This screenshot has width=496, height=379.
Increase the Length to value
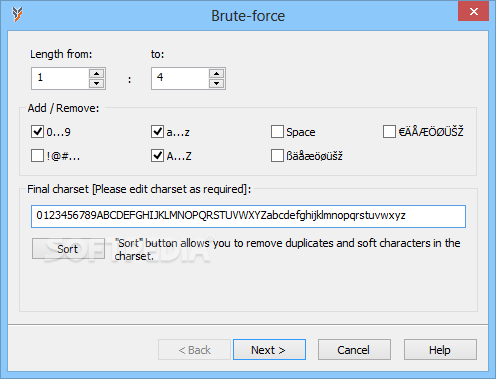(216, 74)
